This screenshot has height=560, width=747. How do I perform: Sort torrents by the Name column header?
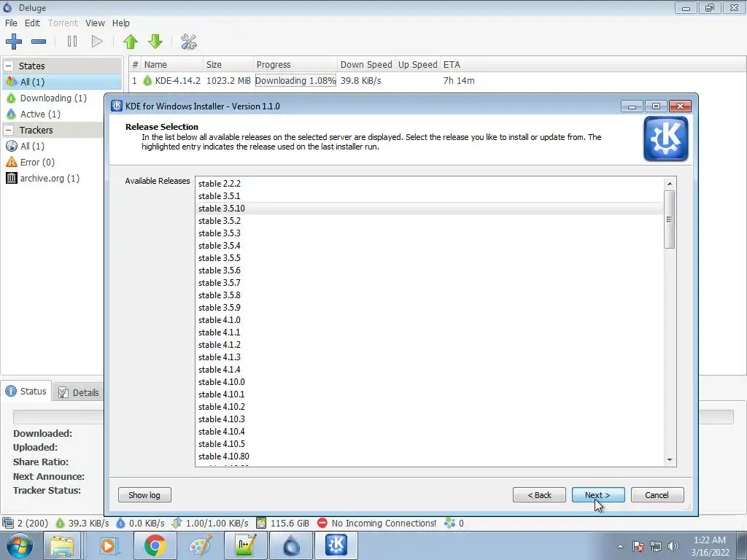(x=172, y=64)
